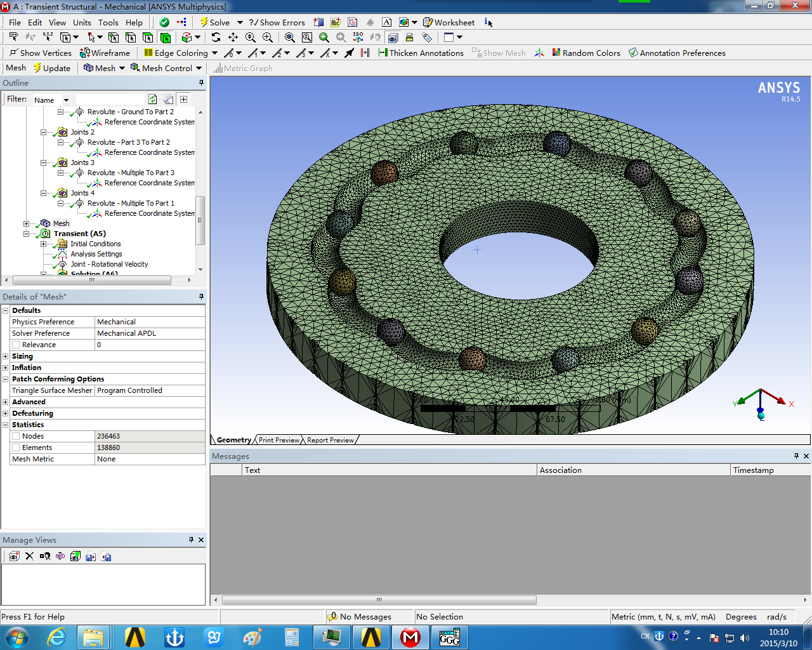Open the Windows Start menu
The width and height of the screenshot is (812, 650).
click(x=16, y=637)
